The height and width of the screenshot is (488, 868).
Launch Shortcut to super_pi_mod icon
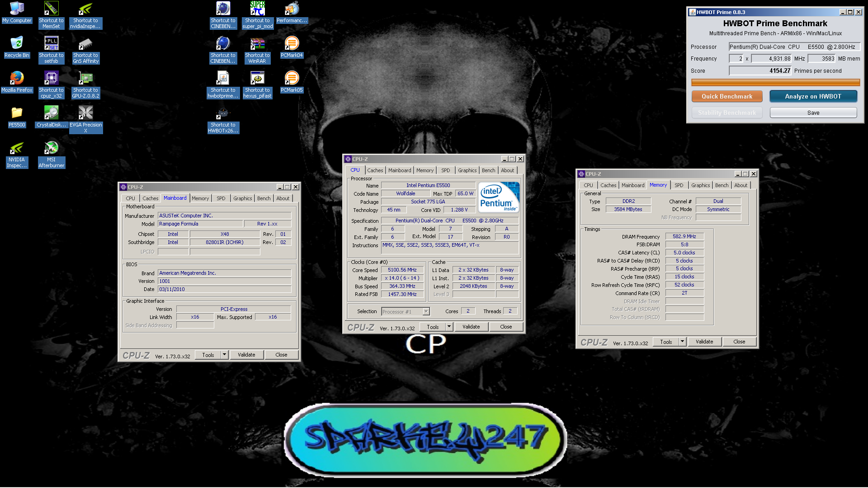257,15
